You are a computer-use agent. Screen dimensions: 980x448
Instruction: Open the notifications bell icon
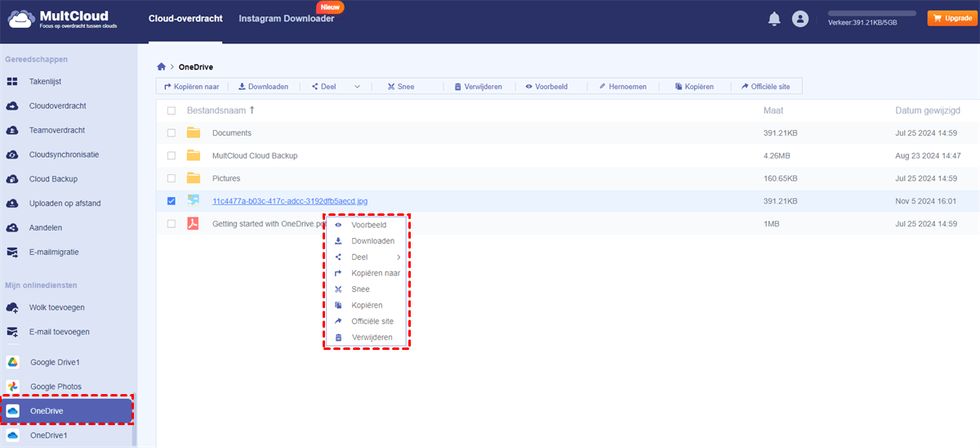point(774,19)
